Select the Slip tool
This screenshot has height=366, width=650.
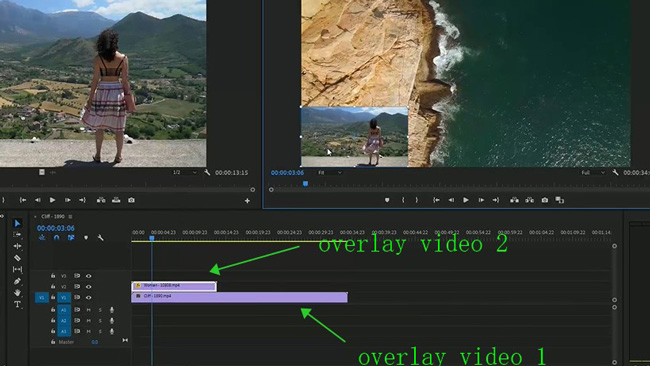[17, 269]
